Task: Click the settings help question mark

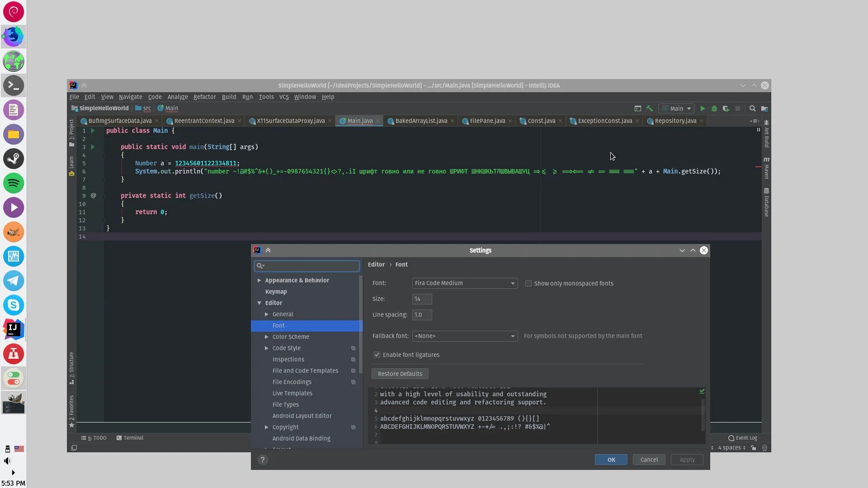Action: [x=262, y=460]
